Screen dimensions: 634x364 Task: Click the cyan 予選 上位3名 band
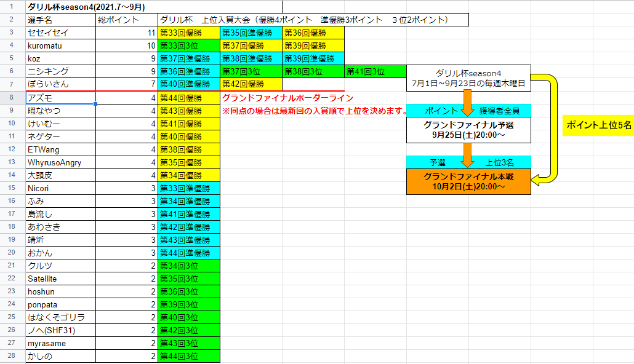point(468,162)
